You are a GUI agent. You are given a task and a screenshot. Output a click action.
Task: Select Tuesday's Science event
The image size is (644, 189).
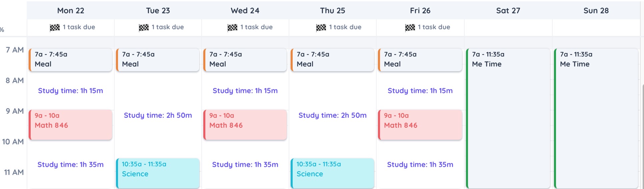[x=158, y=173]
